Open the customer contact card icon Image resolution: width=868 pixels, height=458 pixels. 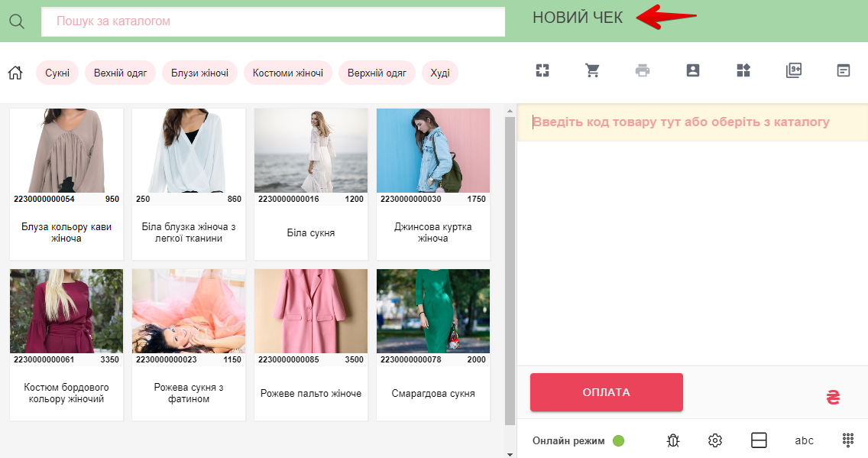click(693, 70)
